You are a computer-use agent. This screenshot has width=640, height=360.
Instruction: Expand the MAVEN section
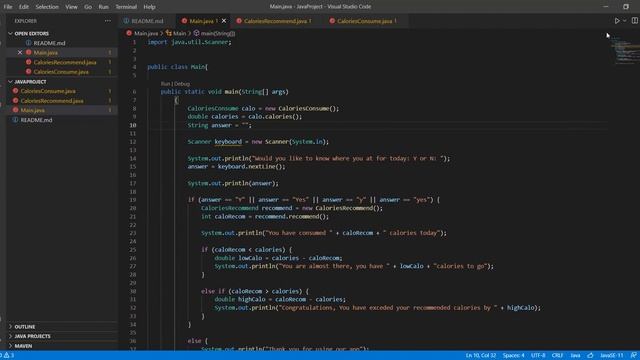pyautogui.click(x=23, y=346)
